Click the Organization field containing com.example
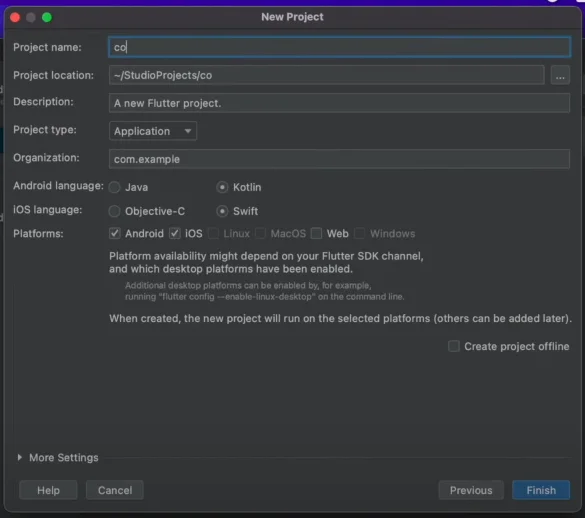Image resolution: width=585 pixels, height=518 pixels. 339,159
